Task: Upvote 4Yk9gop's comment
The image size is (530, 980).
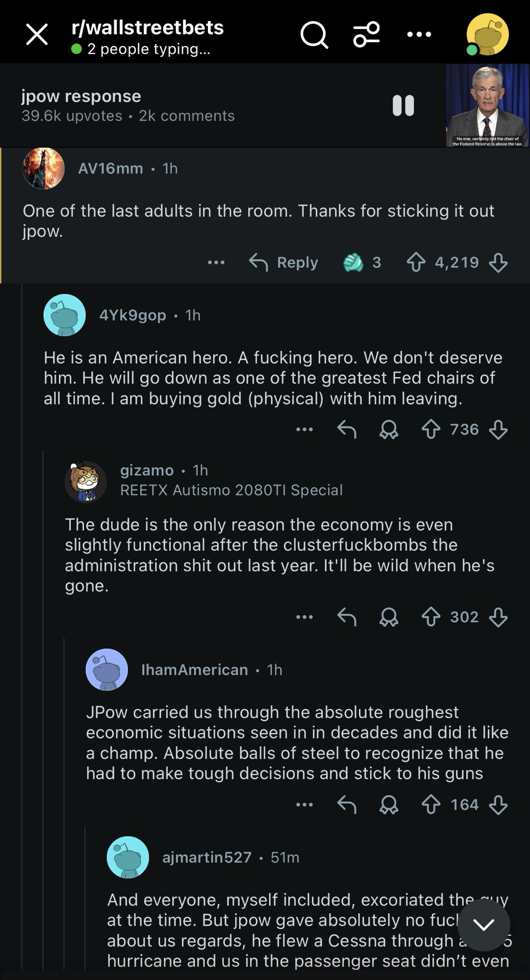Action: [x=431, y=430]
